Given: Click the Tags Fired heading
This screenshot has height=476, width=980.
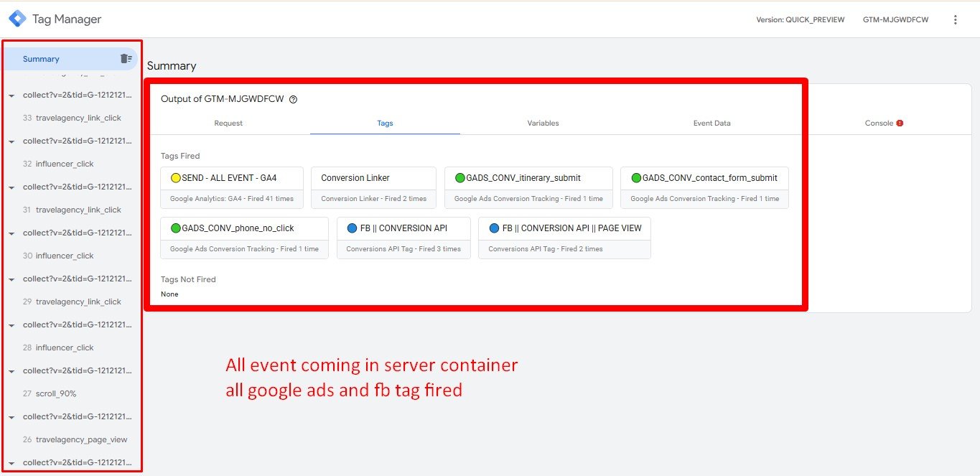Looking at the screenshot, I should (180, 156).
